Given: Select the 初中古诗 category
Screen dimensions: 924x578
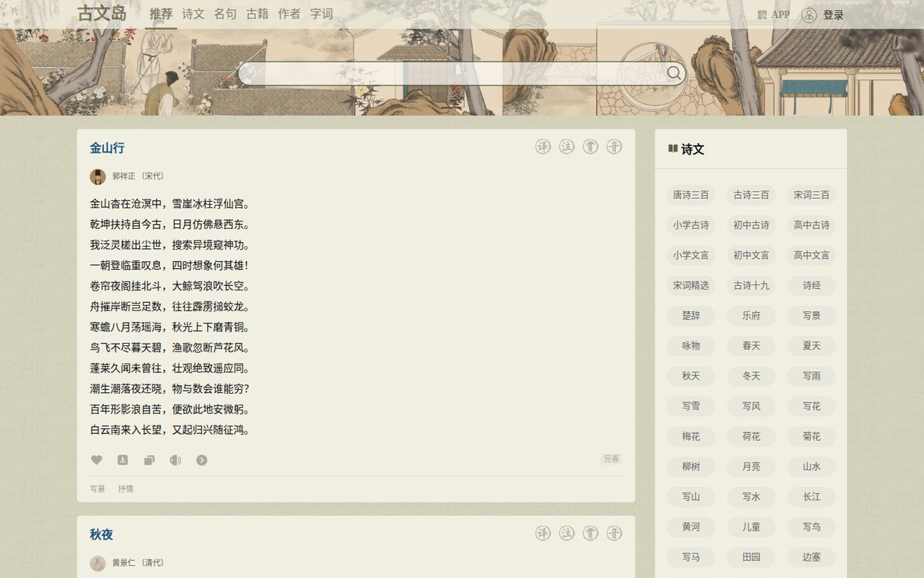Looking at the screenshot, I should click(x=752, y=225).
